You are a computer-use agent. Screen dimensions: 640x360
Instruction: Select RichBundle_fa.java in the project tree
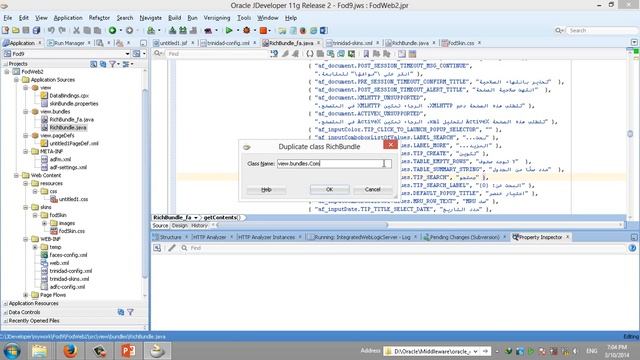click(x=71, y=120)
